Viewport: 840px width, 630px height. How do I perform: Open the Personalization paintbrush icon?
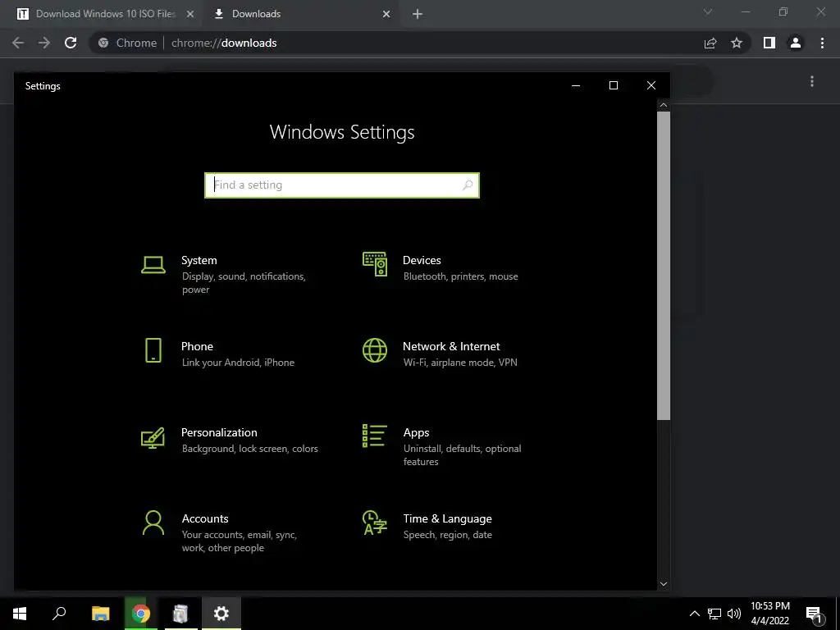[x=153, y=437]
